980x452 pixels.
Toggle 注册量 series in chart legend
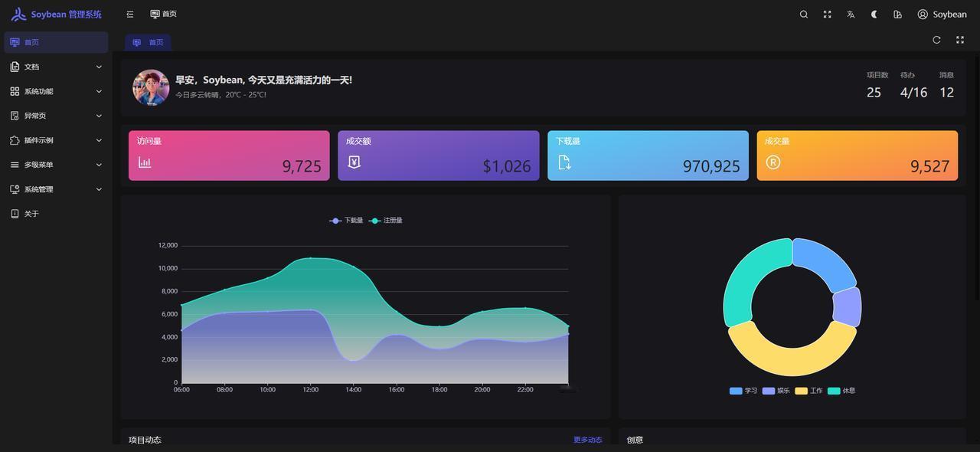tap(386, 221)
